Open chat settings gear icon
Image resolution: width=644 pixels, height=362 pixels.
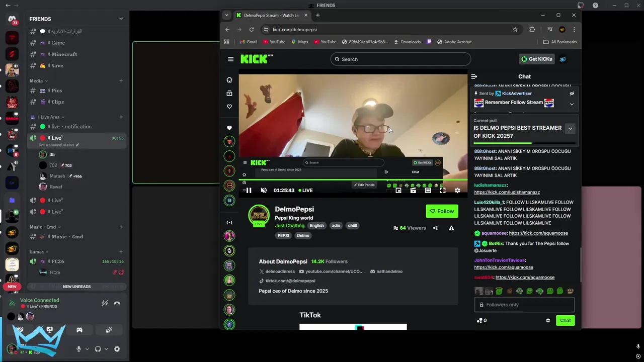[548, 320]
